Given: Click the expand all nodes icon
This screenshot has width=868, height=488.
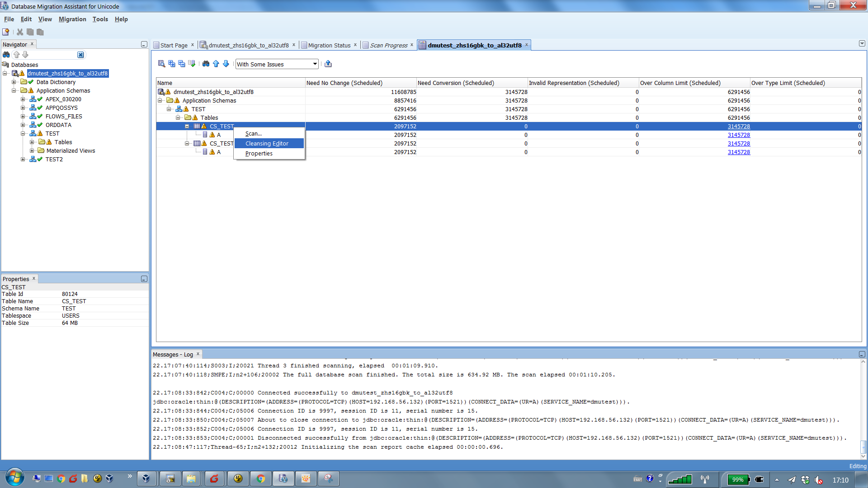Looking at the screenshot, I should (172, 64).
